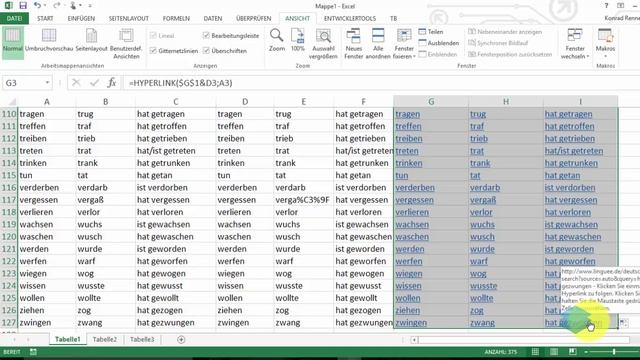
Task: Open the DATEI tab
Action: (14, 18)
